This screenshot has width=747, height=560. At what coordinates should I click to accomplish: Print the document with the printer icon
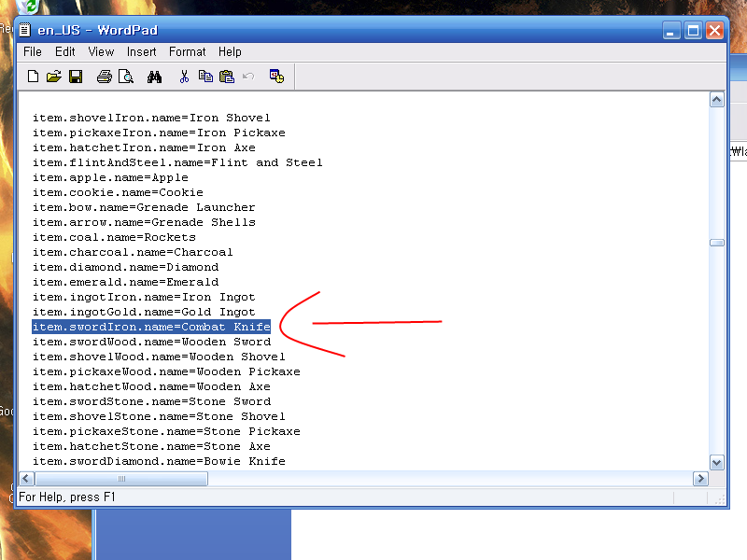pyautogui.click(x=105, y=77)
